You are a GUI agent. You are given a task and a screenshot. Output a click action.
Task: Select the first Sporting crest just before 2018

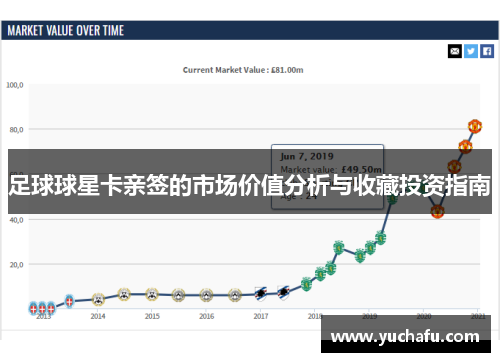(x=306, y=284)
